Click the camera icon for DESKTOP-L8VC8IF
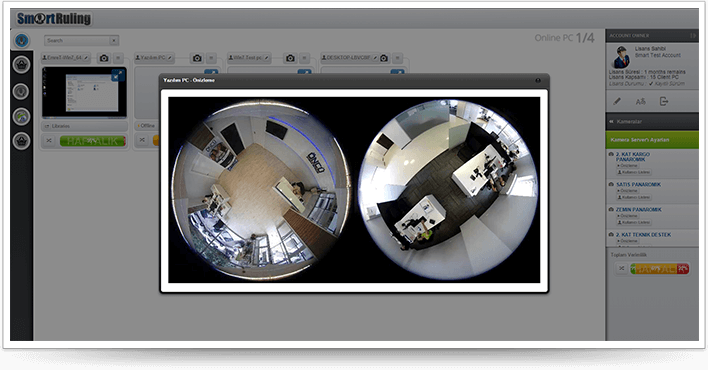The image size is (708, 370). [x=384, y=58]
